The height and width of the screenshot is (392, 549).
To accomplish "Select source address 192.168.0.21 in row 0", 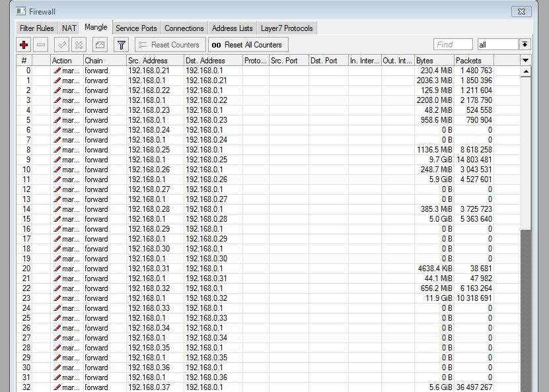I will pos(149,71).
